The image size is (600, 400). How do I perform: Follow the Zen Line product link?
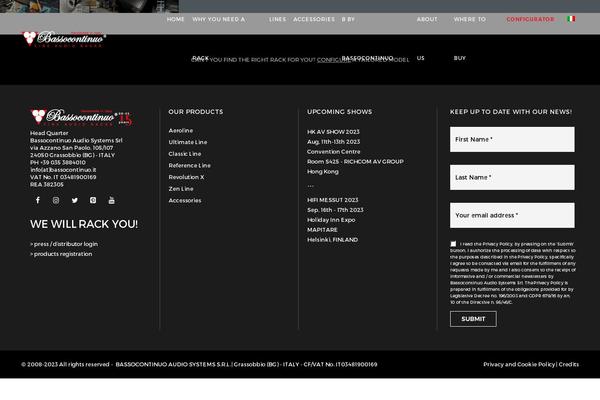click(181, 189)
